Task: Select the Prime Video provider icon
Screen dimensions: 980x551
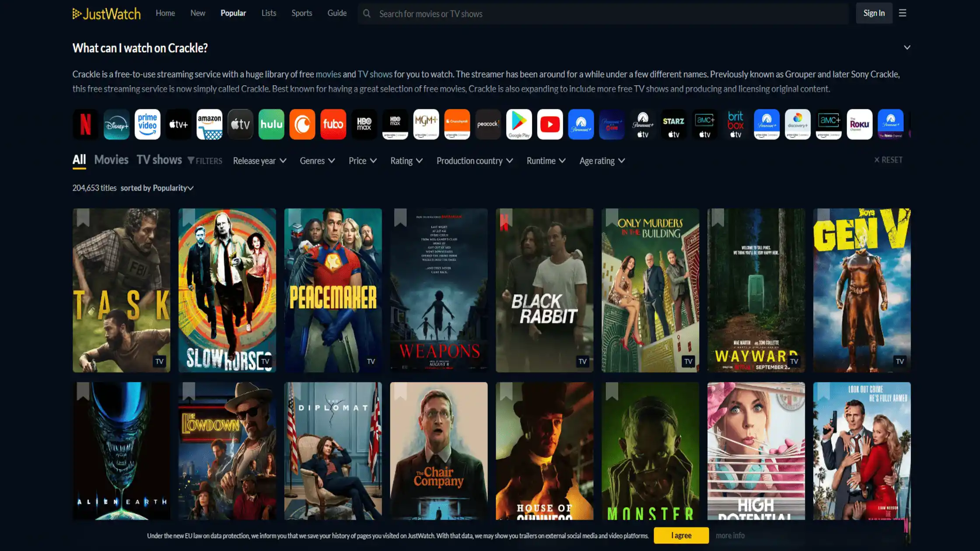Action: 147,124
